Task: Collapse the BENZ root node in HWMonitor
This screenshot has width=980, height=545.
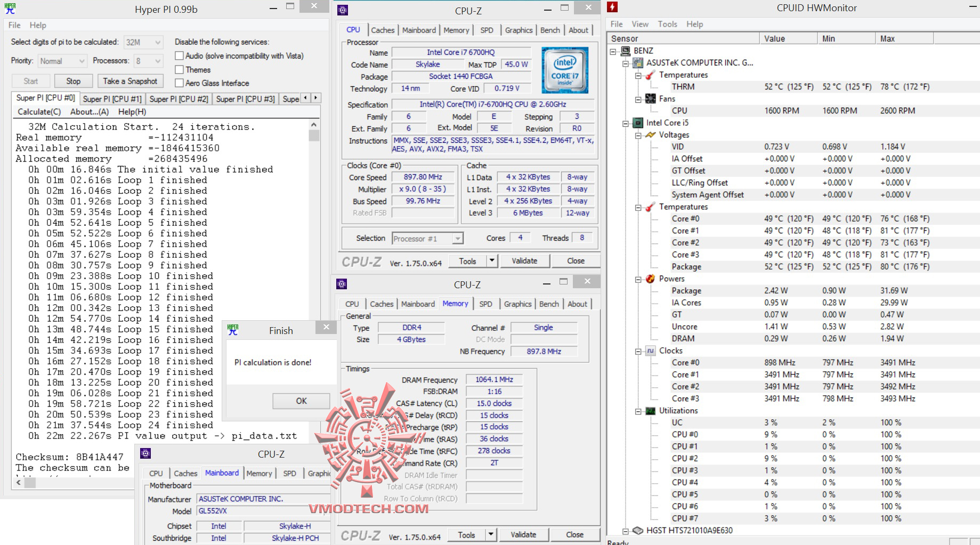Action: click(x=613, y=51)
